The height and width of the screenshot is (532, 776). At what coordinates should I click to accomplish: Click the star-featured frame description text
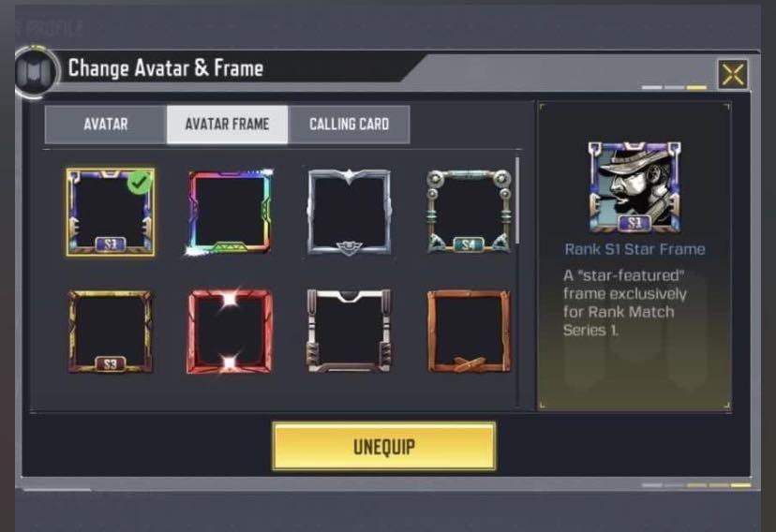coord(624,303)
